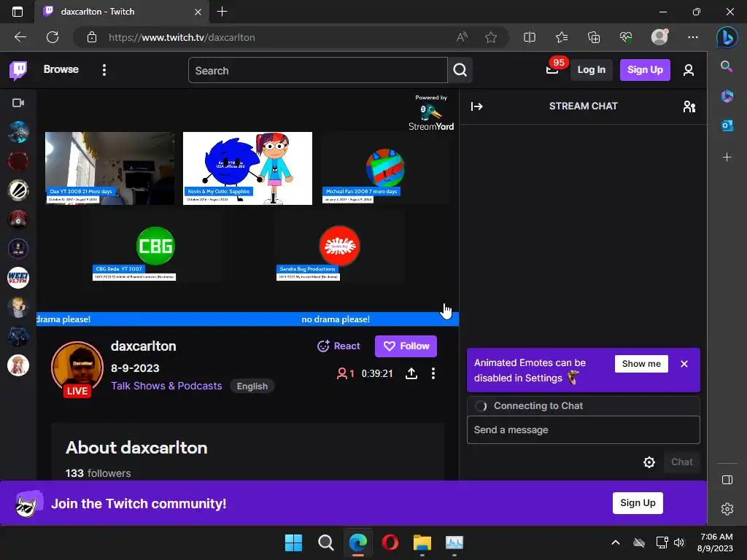Click Show me for animated emotes
The image size is (747, 560).
(641, 364)
